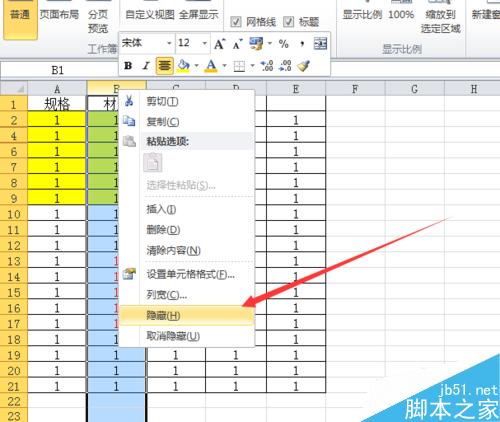
Task: Click cell C19 with value 1
Action: [176, 355]
